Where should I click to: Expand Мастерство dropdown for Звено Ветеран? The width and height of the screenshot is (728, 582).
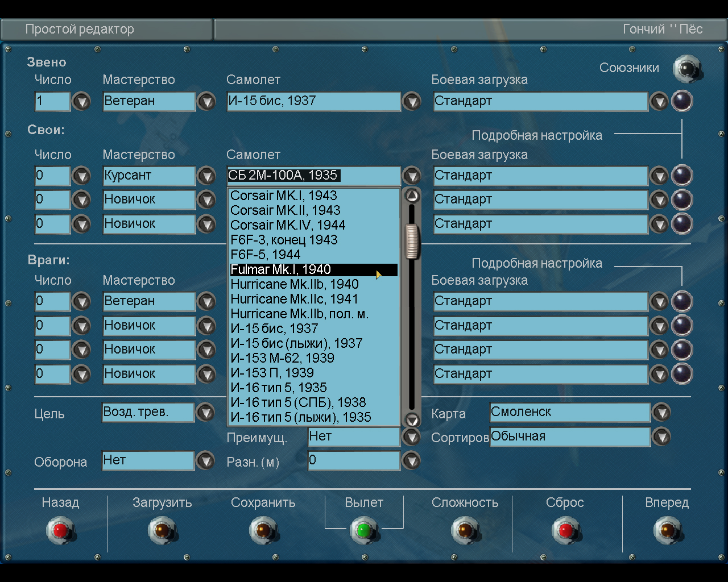click(x=206, y=102)
